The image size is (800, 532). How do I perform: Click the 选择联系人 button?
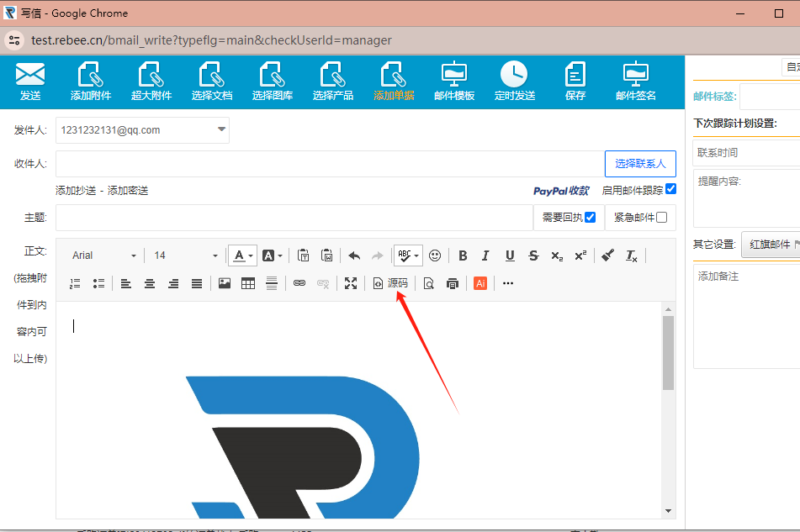tap(640, 164)
